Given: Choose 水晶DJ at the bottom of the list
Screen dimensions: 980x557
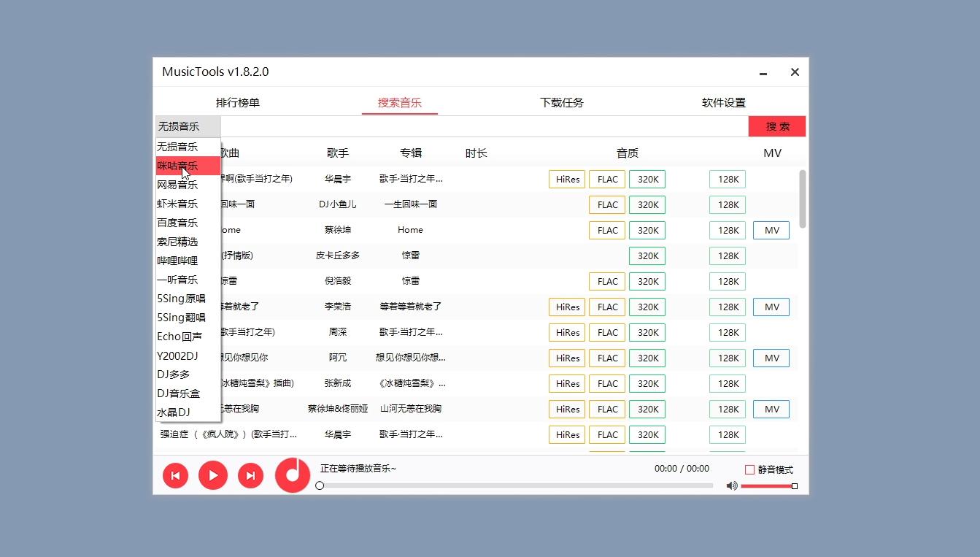Looking at the screenshot, I should [x=177, y=412].
